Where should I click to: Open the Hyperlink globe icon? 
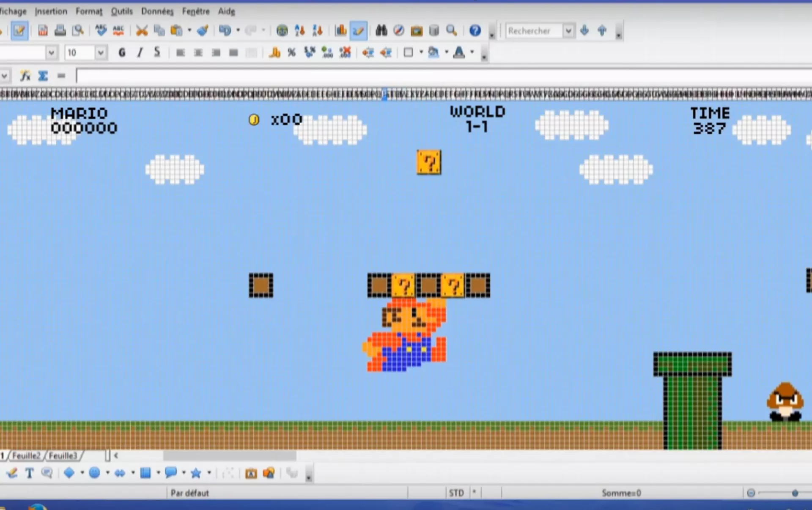click(282, 30)
